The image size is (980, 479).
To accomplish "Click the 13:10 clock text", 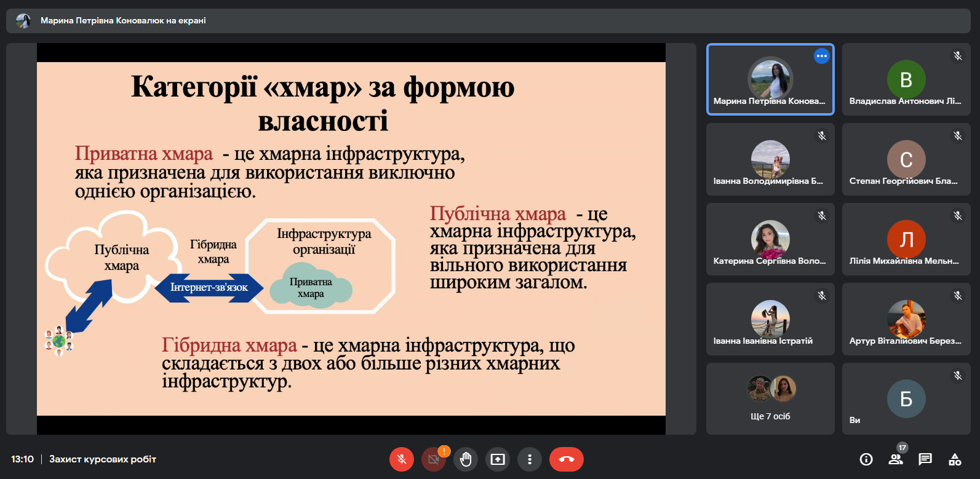I will tap(22, 459).
